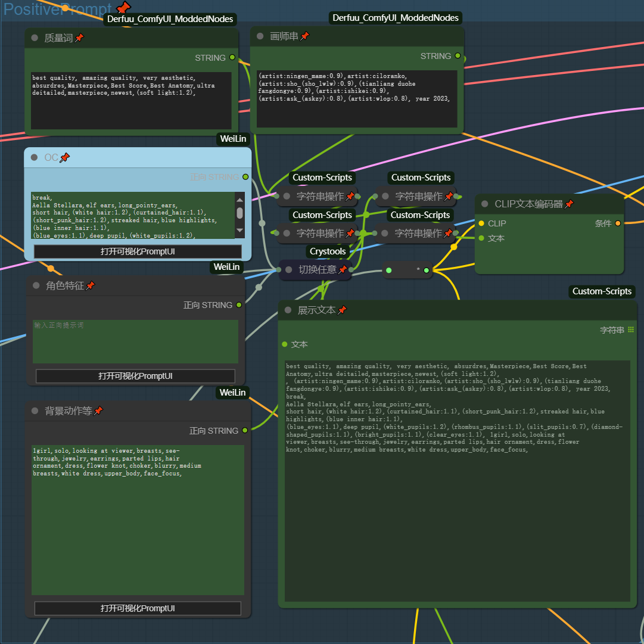Click the 条件 output port on CLIP文本编码器
The width and height of the screenshot is (644, 644).
click(617, 223)
